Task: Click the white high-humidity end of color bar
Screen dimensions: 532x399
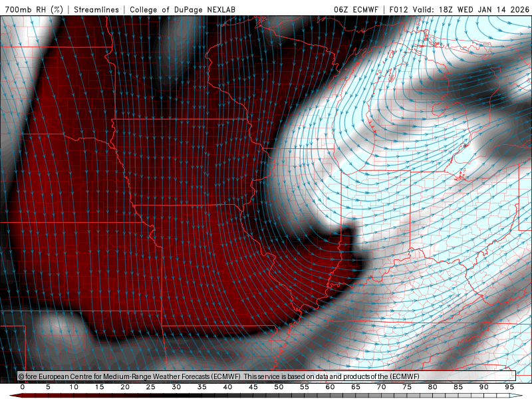Action: click(x=517, y=396)
